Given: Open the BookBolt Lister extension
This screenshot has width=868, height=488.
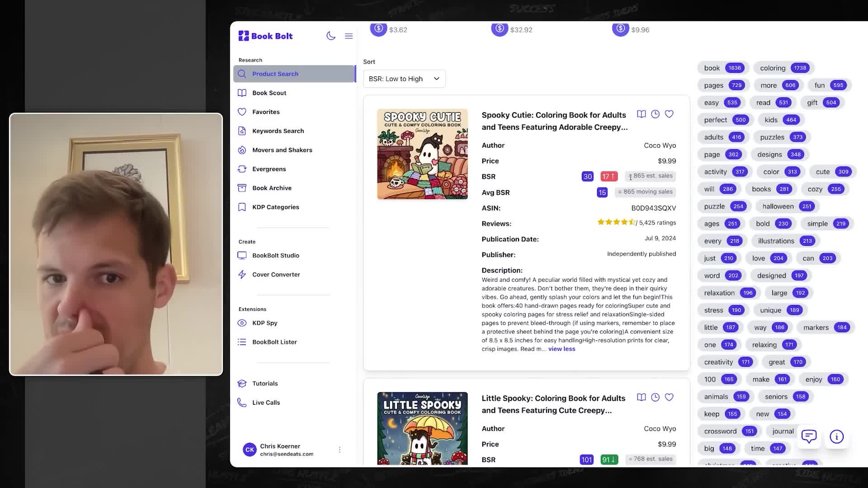Looking at the screenshot, I should tap(273, 342).
